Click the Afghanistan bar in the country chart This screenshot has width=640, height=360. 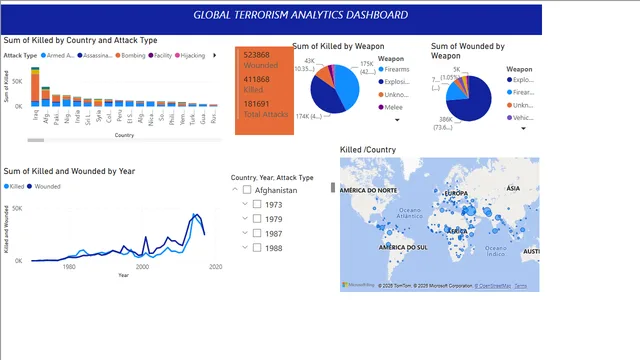(46, 97)
